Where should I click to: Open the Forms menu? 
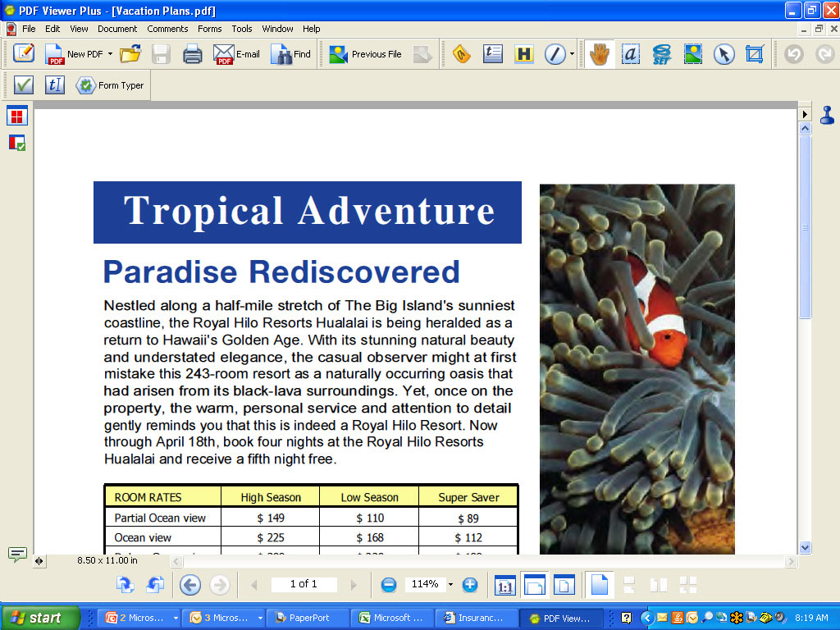tap(209, 29)
